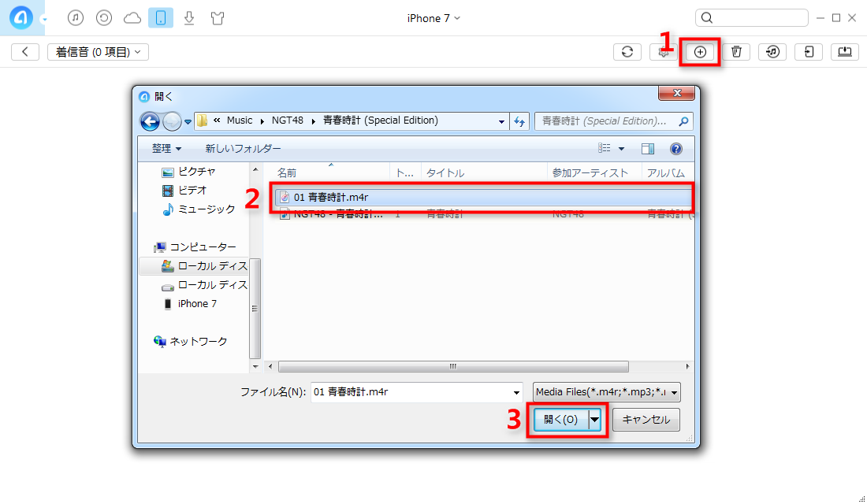Open the iCloud content icon
867x504 pixels.
132,18
